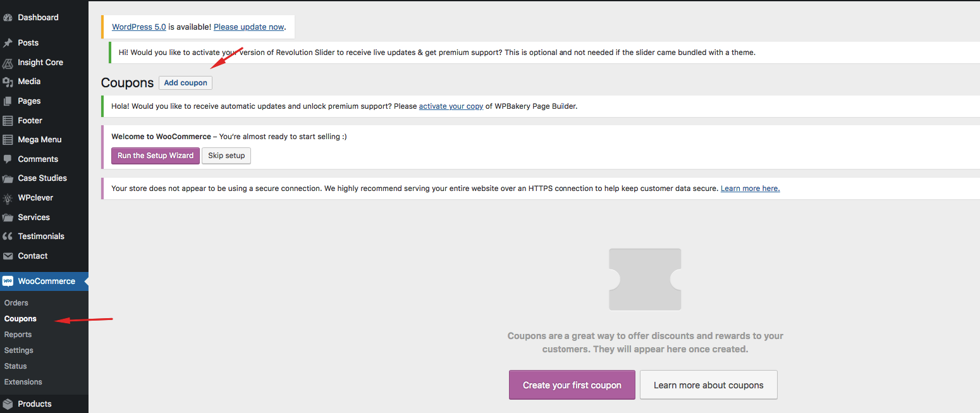This screenshot has width=980, height=413.
Task: Click the 'Coupons are a great way' text
Action: [x=646, y=342]
